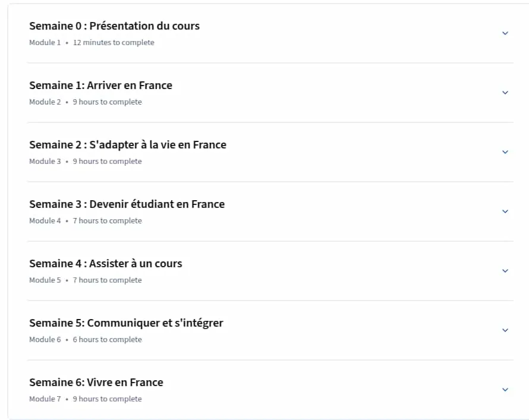
Task: Open 'Semaine 4 : Assister à un cours'
Action: coord(106,264)
